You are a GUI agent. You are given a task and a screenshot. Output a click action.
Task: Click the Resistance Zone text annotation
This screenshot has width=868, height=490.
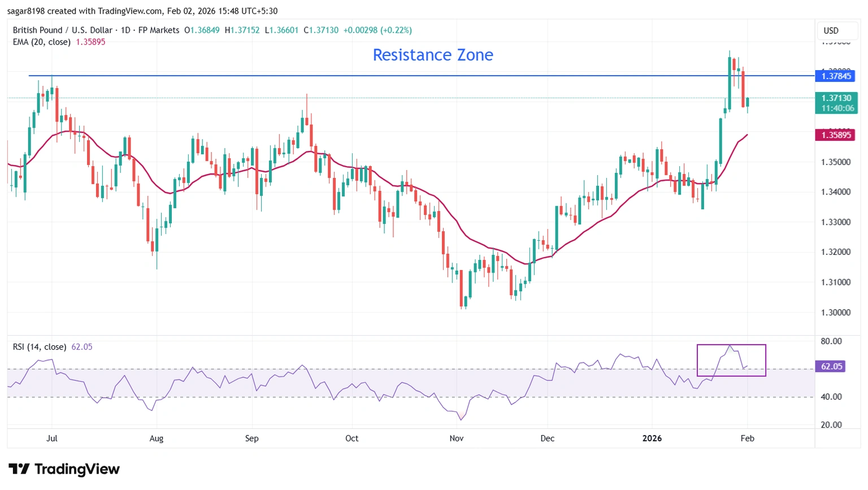[433, 55]
